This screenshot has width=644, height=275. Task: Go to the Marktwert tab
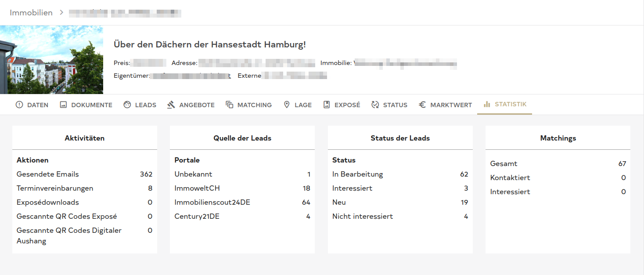tap(451, 105)
